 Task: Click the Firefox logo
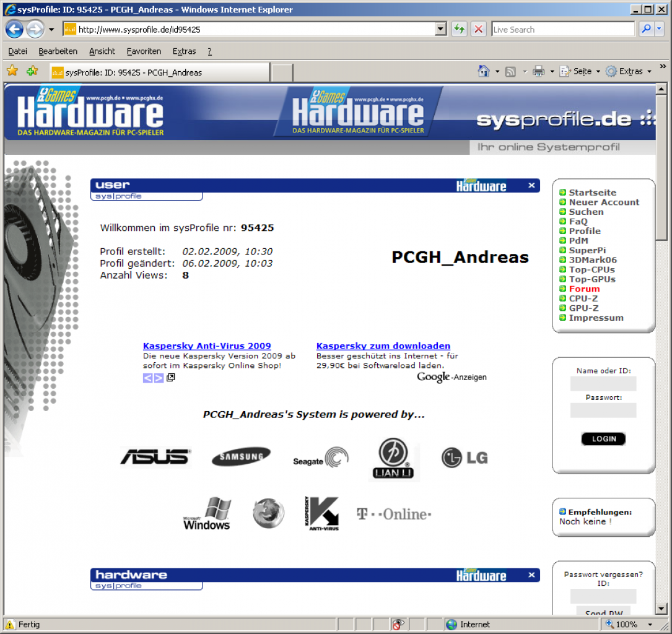268,513
